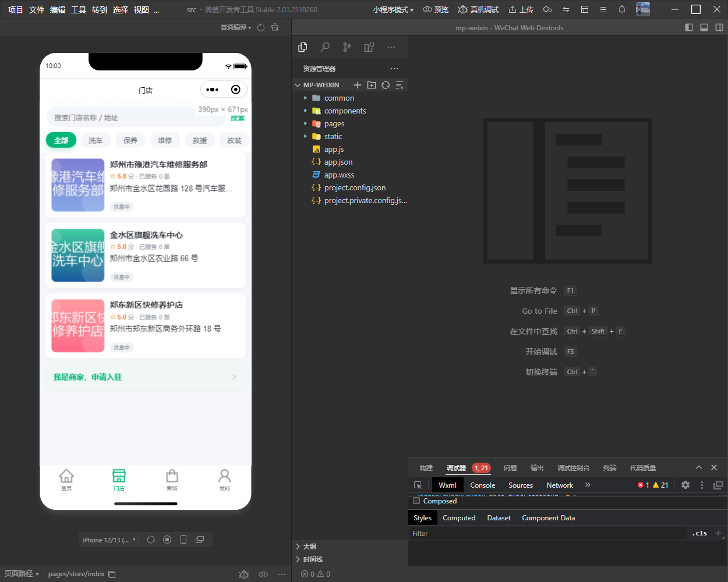Open the Explorer files icon in activity bar
The width and height of the screenshot is (728, 582).
pos(303,47)
